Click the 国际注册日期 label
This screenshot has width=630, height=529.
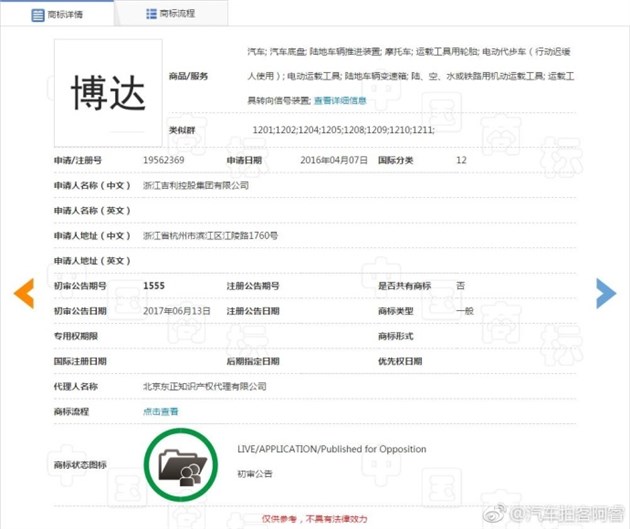(x=80, y=361)
